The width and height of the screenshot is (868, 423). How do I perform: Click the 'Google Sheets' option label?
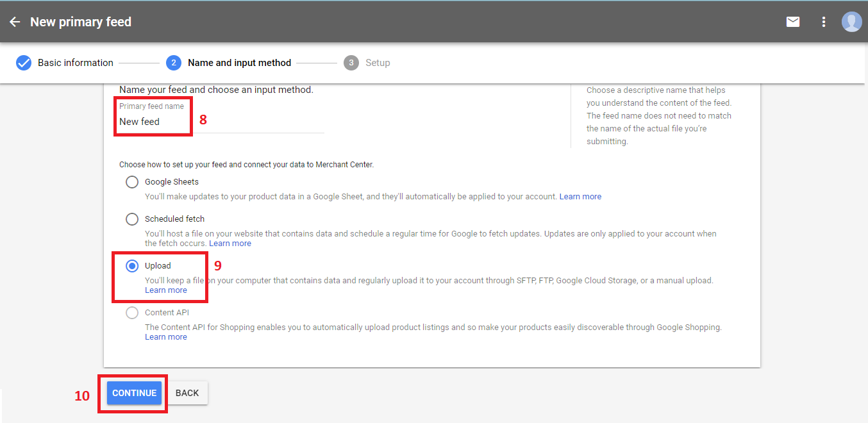tap(172, 182)
